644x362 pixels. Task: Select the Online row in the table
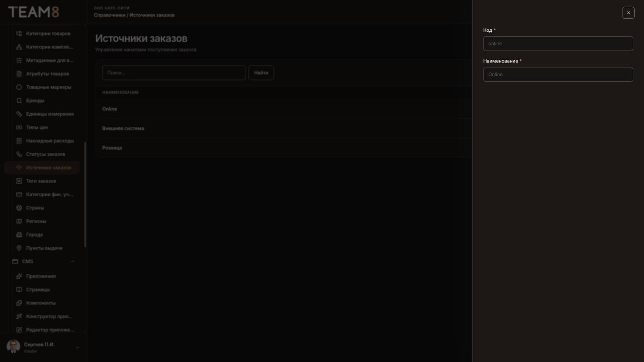coord(284,109)
